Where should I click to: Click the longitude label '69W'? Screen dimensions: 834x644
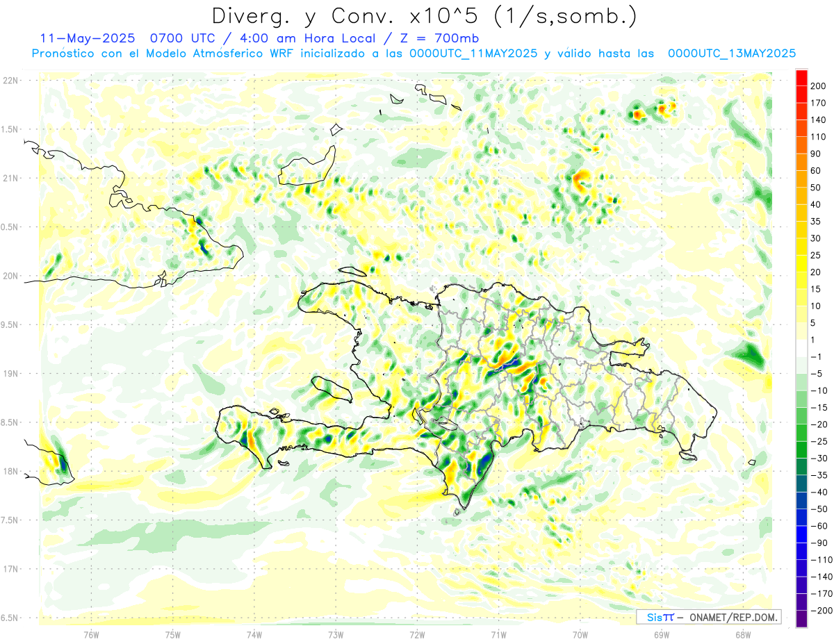click(x=662, y=634)
